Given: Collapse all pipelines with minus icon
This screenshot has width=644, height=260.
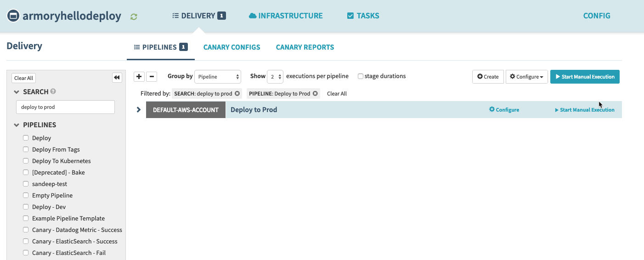Looking at the screenshot, I should 152,77.
